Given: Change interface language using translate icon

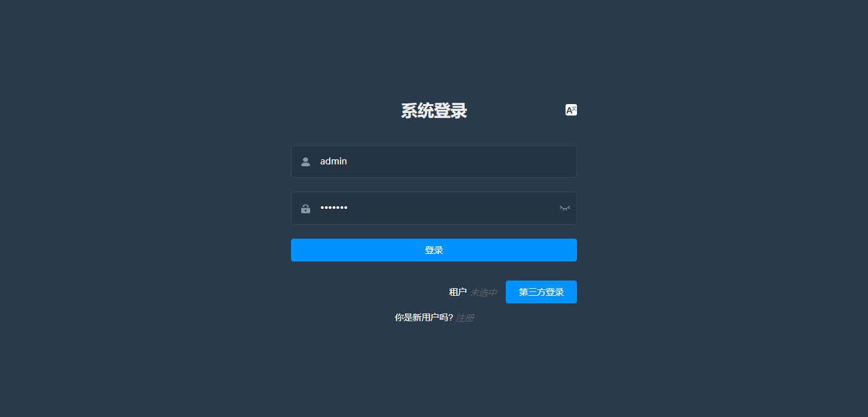Looking at the screenshot, I should 571,110.
